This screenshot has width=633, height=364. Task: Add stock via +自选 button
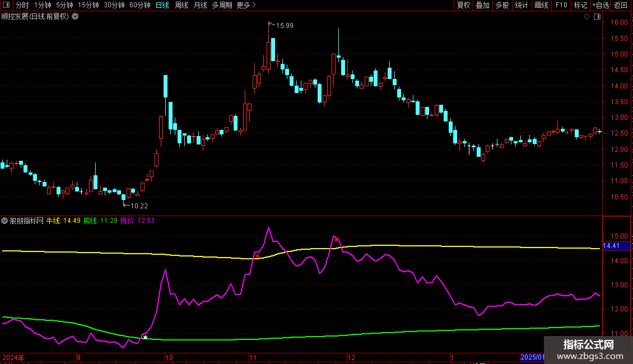[x=601, y=5]
